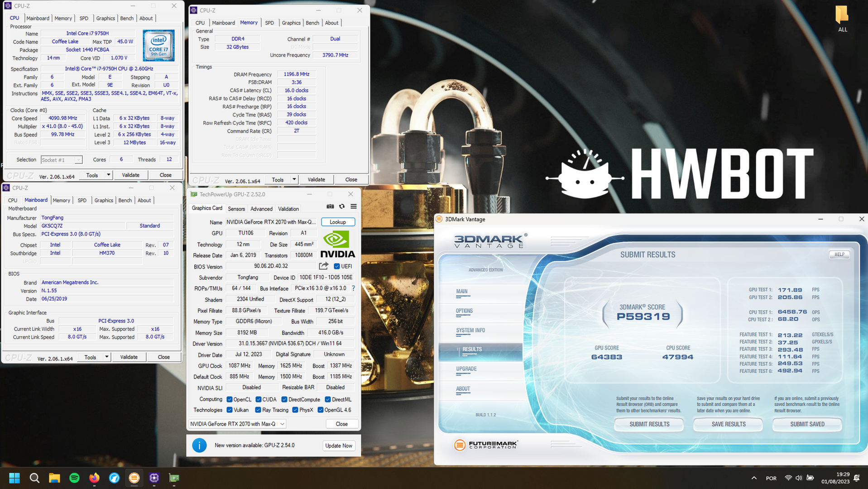This screenshot has width=868, height=489.
Task: Toggle the DirectCompute checkbox
Action: pos(284,399)
